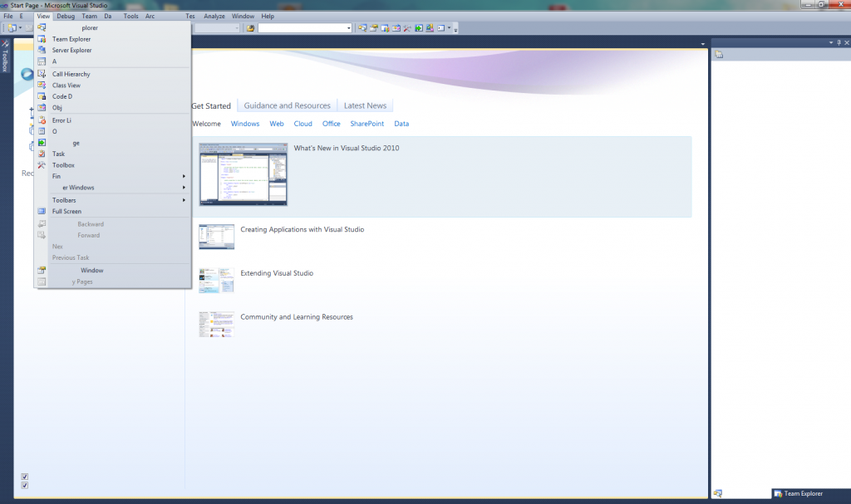Toggle the upper checkbox at the Start Page bottom
The height and width of the screenshot is (504, 851).
tap(24, 477)
